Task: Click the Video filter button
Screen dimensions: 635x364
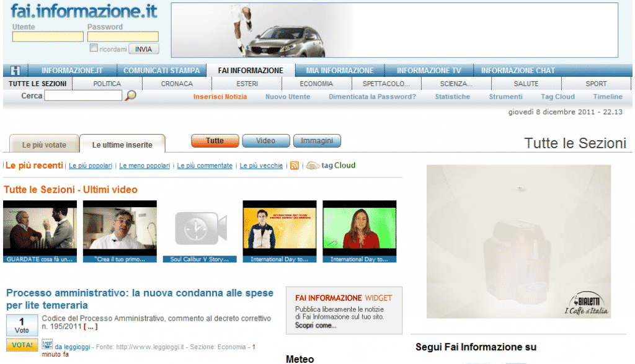Action: [265, 141]
